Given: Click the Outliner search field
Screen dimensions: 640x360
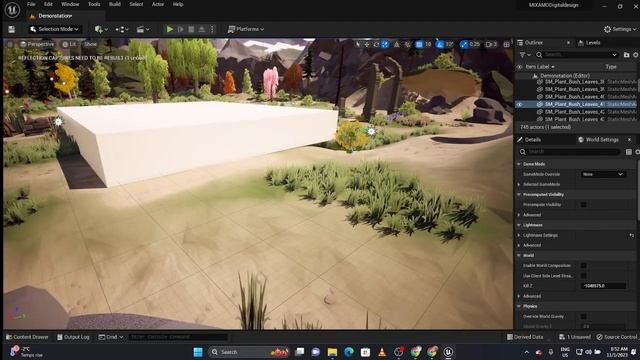Looking at the screenshot, I should (577, 55).
